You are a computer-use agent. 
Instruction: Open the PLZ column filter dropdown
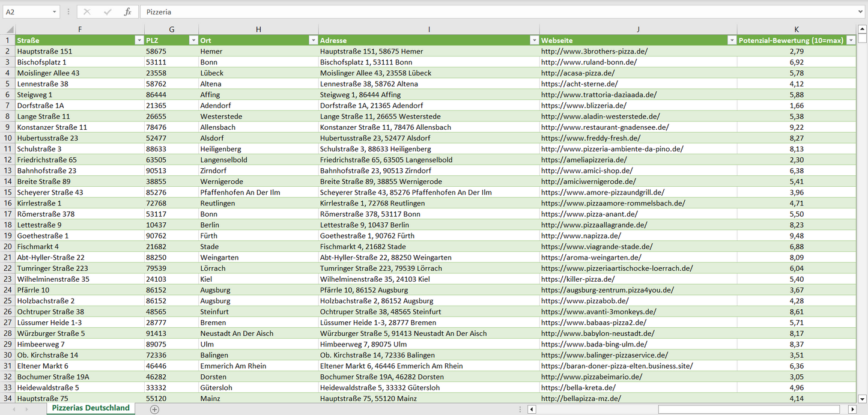click(x=193, y=40)
